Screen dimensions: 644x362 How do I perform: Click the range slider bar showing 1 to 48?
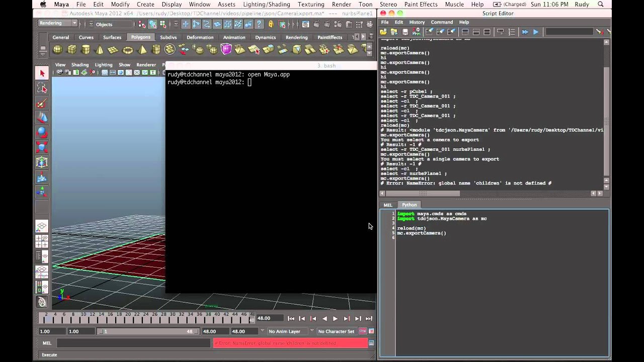pyautogui.click(x=147, y=331)
